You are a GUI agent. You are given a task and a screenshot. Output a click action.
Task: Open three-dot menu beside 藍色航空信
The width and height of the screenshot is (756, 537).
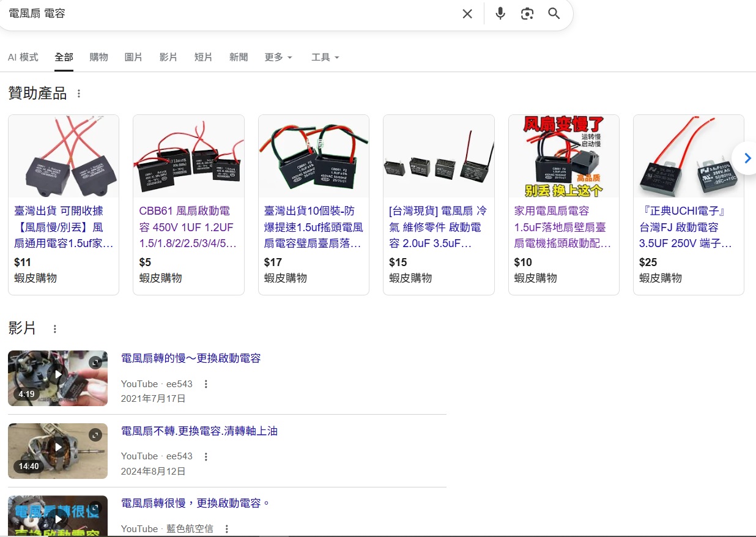click(227, 528)
